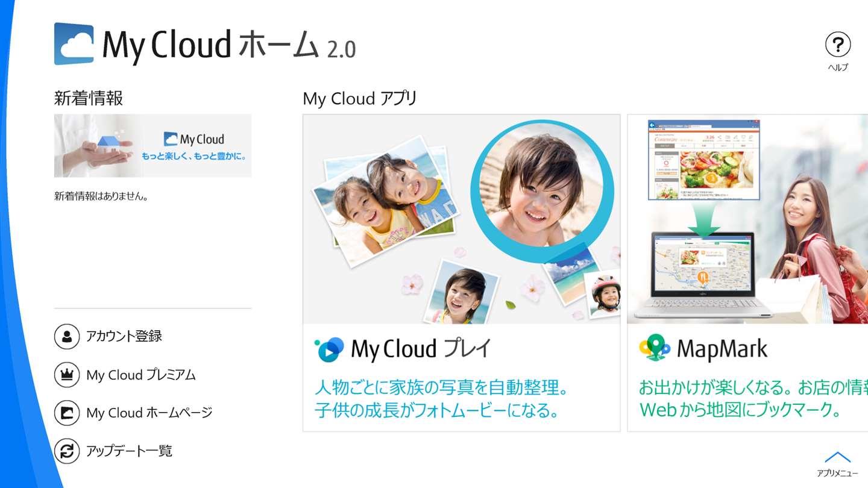Expand the app menu chevron arrow

pos(837,457)
